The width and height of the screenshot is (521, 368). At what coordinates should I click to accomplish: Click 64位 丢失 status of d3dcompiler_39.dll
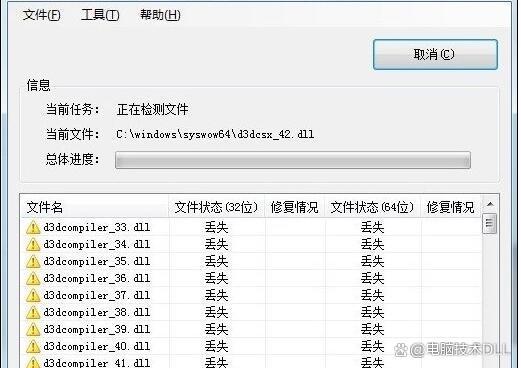pyautogui.click(x=372, y=329)
